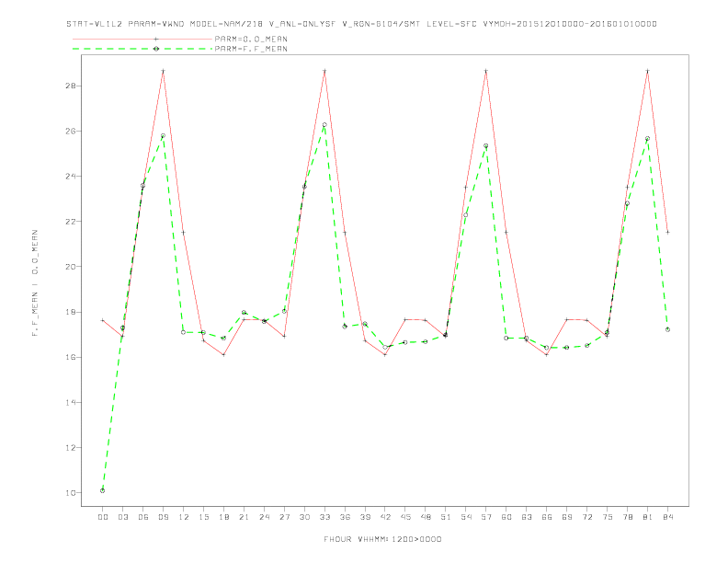
Task: Click x-axis tick label 63
Action: point(527,517)
